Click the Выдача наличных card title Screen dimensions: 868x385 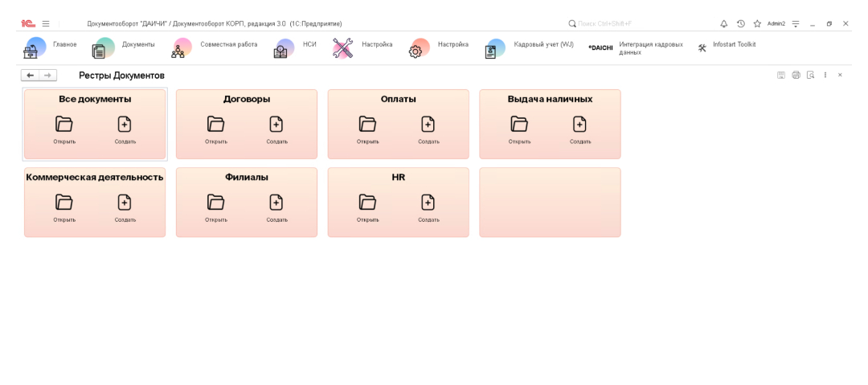click(x=550, y=99)
